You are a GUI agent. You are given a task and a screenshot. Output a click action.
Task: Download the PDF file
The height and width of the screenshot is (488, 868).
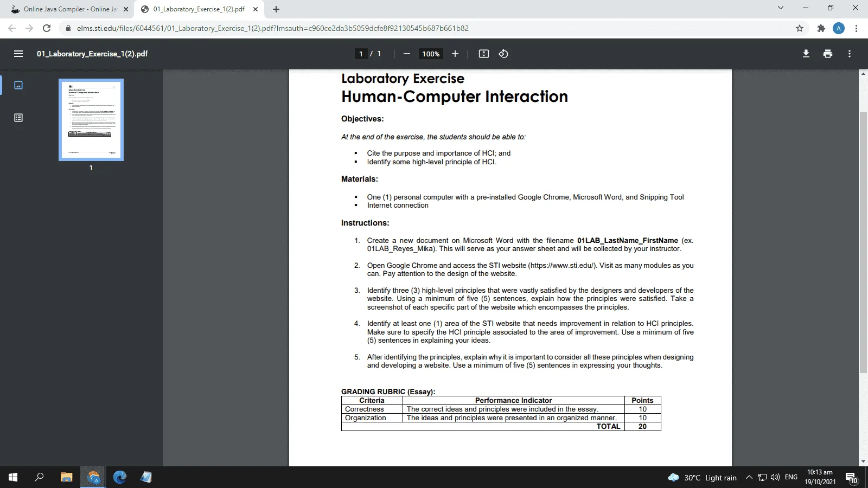[x=806, y=54]
